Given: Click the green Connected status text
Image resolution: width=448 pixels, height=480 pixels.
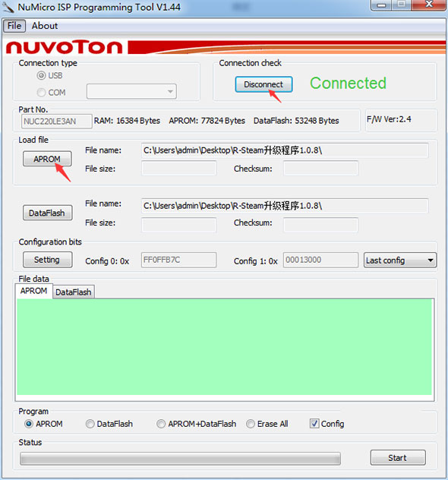Looking at the screenshot, I should [x=348, y=84].
